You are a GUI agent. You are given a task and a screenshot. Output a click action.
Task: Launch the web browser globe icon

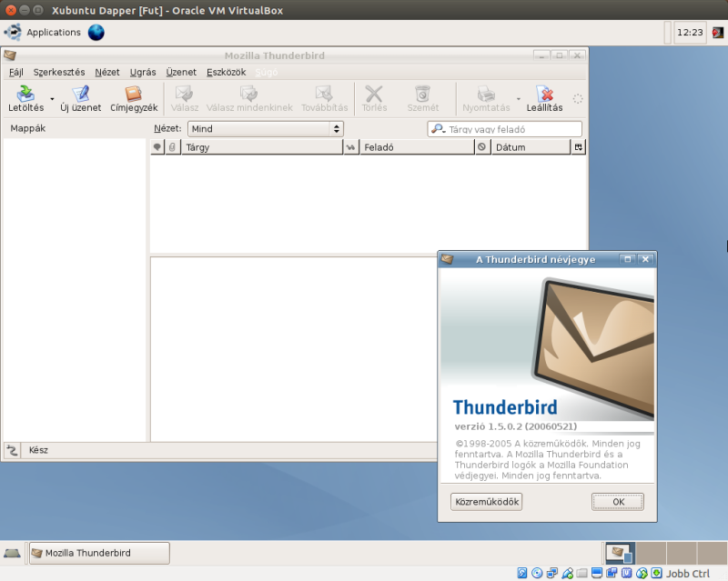point(96,33)
